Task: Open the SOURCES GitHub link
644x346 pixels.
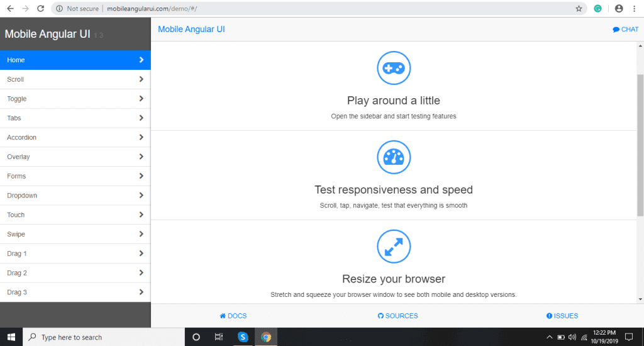Action: click(x=397, y=316)
